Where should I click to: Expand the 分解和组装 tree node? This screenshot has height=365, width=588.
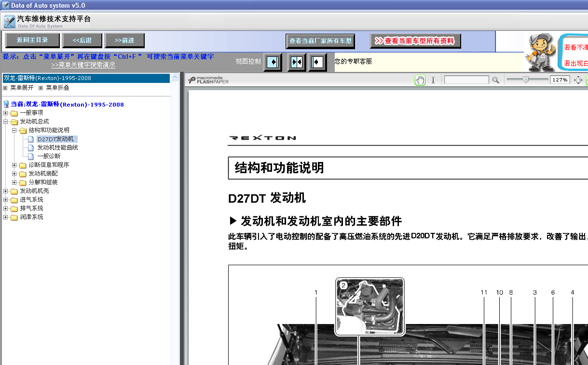tap(14, 182)
